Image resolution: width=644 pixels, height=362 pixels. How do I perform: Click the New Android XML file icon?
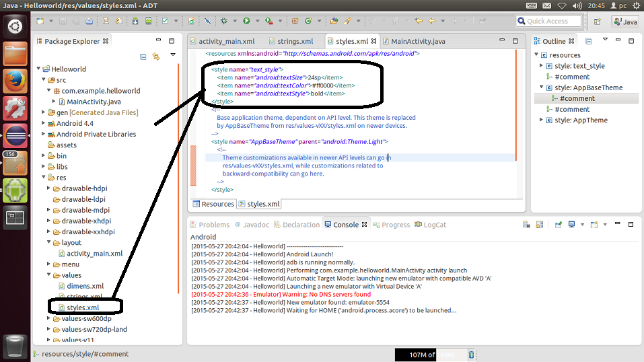[191, 21]
